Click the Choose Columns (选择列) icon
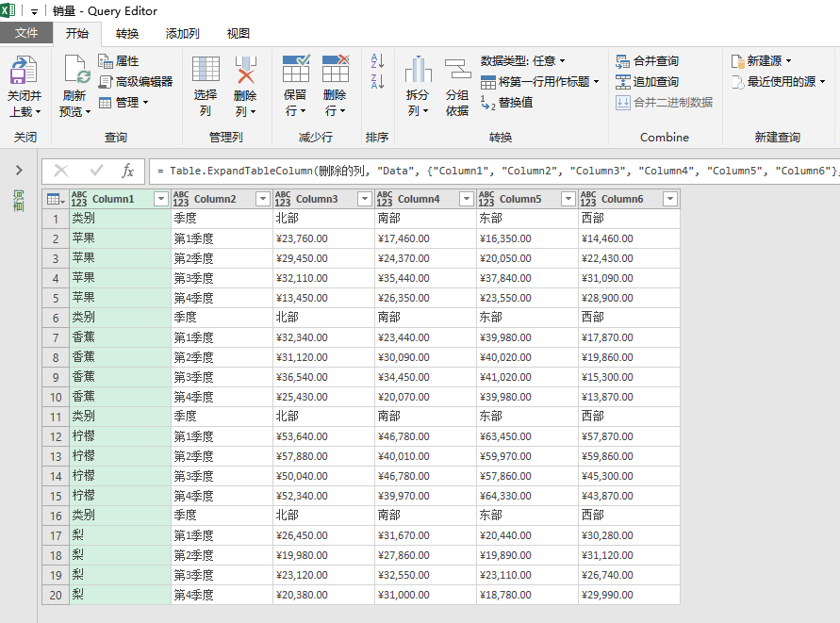This screenshot has width=840, height=623. coord(206,70)
